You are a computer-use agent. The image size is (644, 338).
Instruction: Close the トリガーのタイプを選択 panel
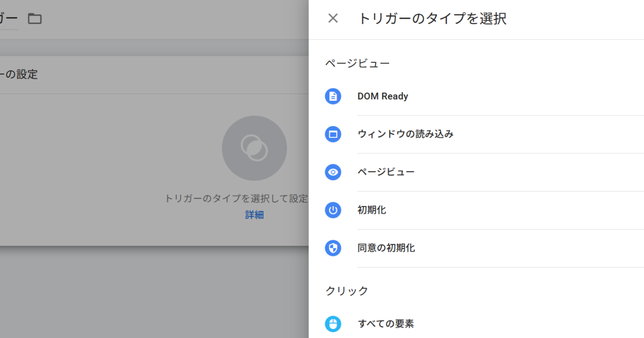333,19
